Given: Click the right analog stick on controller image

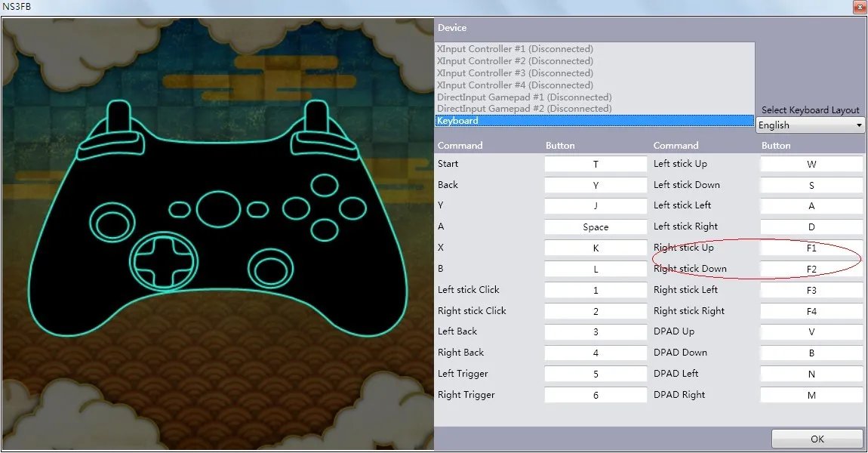Looking at the screenshot, I should (271, 270).
